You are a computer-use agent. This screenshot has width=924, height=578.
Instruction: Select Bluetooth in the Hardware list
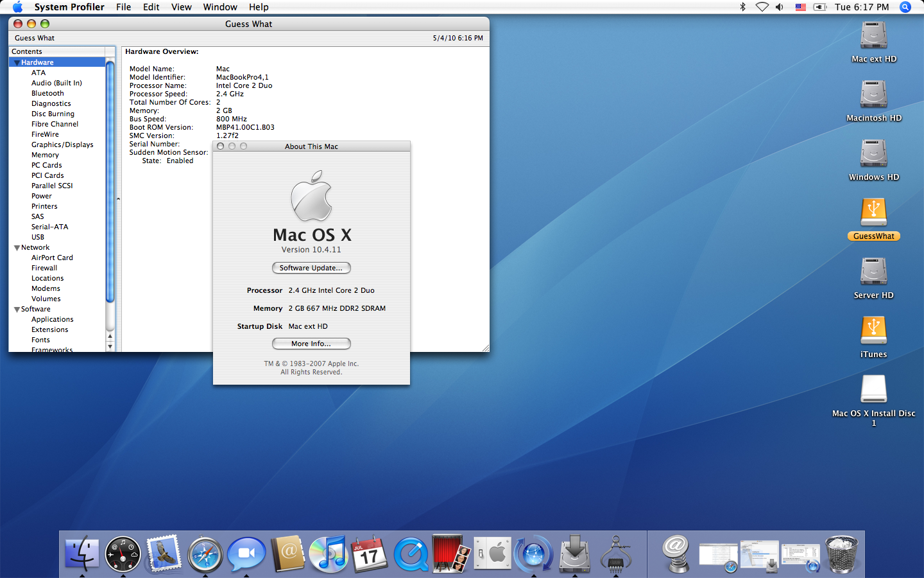47,93
